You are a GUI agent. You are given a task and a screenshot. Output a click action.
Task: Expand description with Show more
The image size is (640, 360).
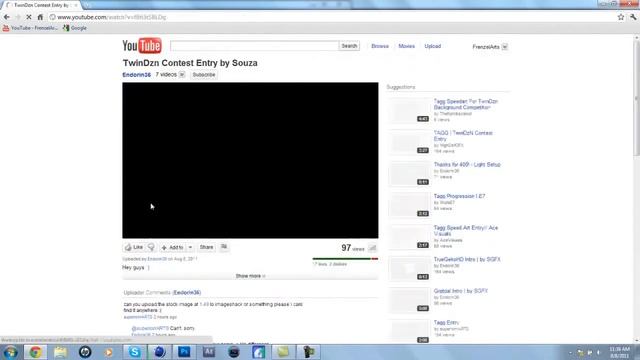point(250,276)
